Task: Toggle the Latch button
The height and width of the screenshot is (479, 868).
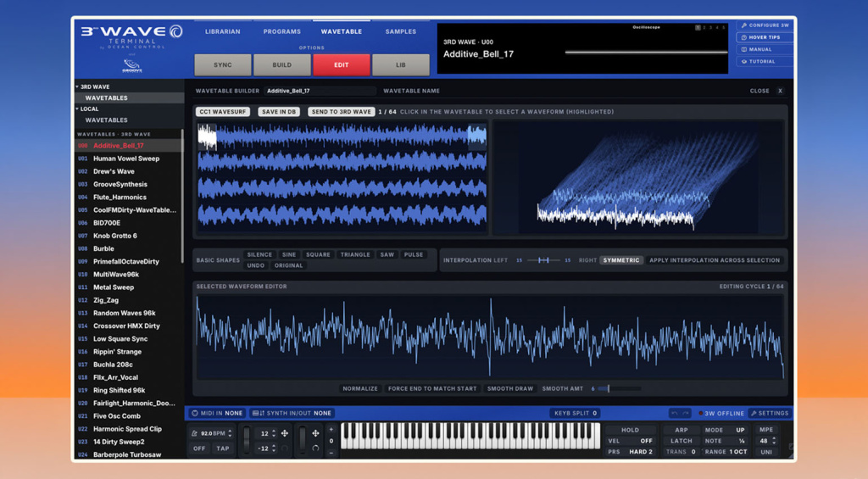Action: [x=682, y=442]
